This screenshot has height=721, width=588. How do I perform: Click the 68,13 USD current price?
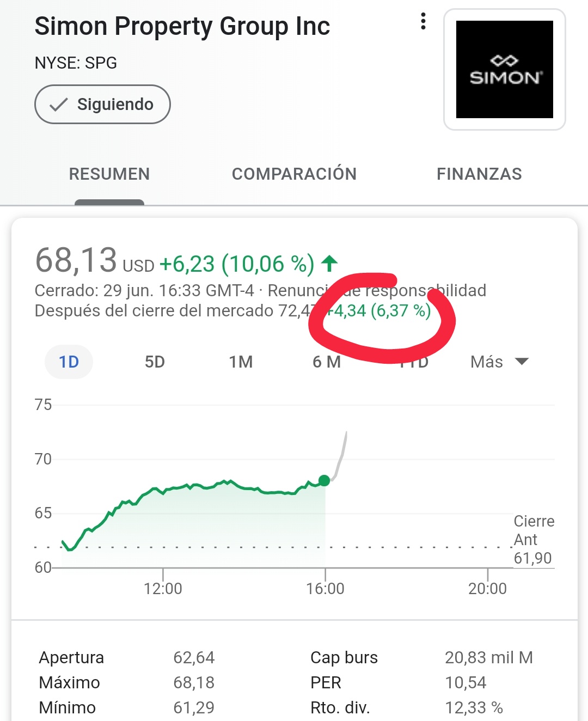(x=95, y=261)
